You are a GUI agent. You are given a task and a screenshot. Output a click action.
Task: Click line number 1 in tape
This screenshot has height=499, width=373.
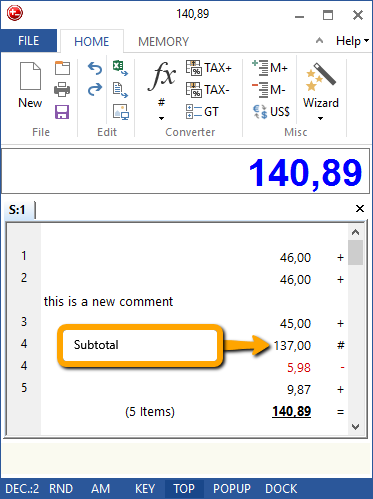point(24,256)
